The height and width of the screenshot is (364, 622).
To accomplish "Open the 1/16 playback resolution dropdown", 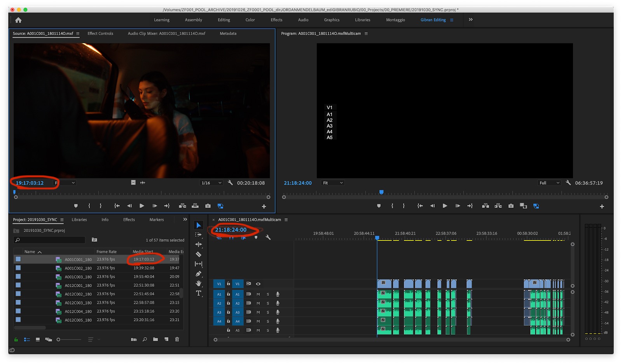I will click(x=211, y=183).
